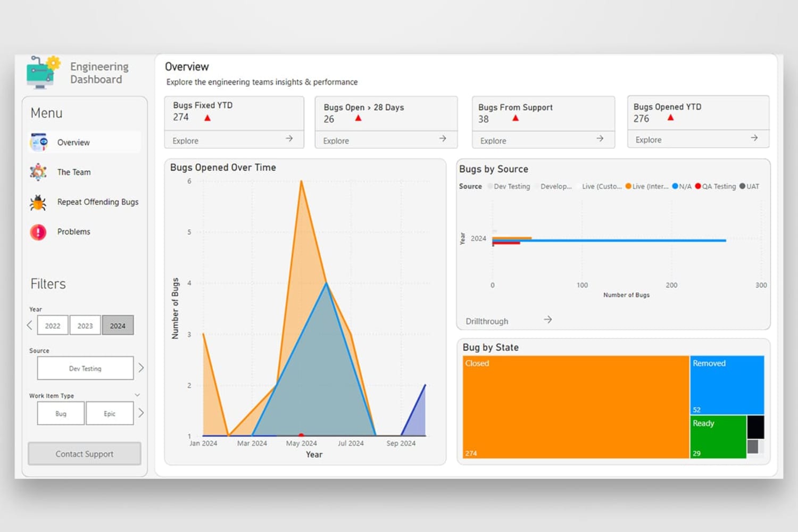Toggle N/A blue legend marker
The height and width of the screenshot is (532, 798).
[x=675, y=186]
